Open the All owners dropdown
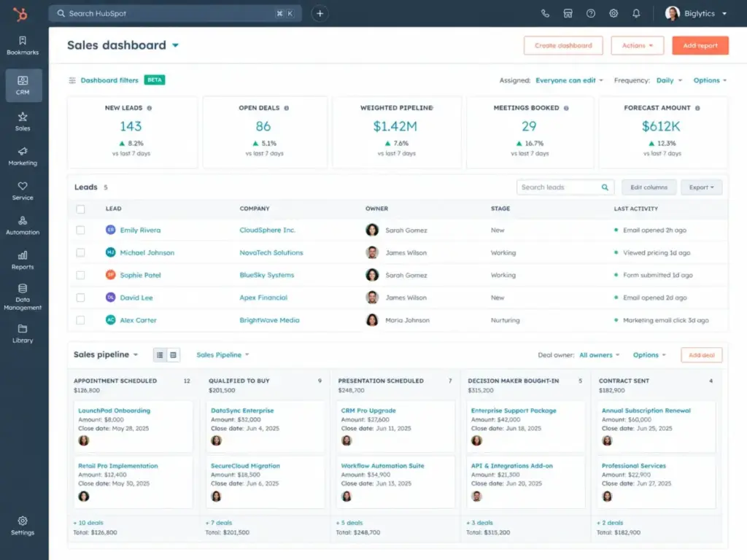 (x=600, y=355)
